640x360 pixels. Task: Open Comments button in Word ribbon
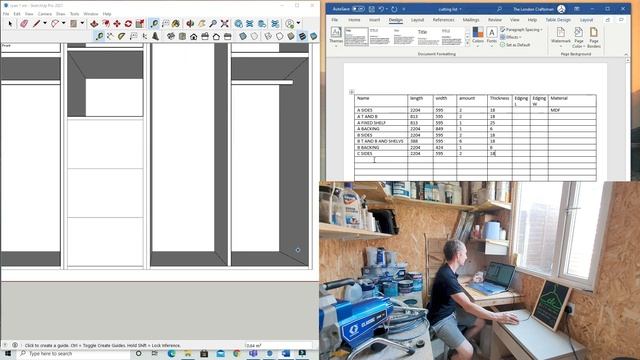(x=621, y=20)
